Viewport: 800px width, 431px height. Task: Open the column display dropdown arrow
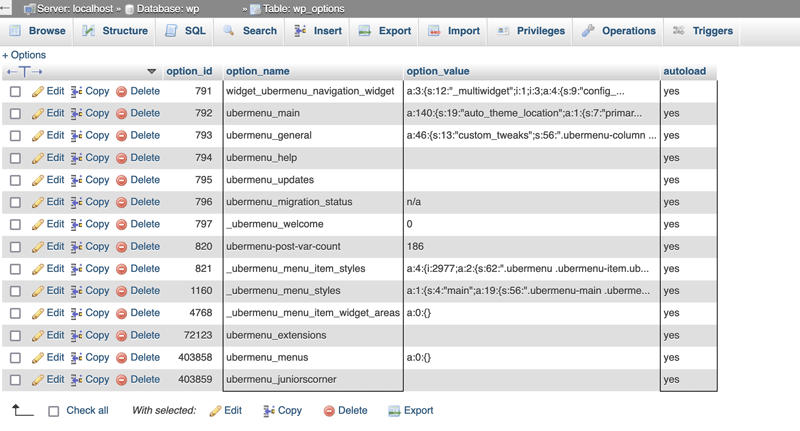click(x=152, y=71)
